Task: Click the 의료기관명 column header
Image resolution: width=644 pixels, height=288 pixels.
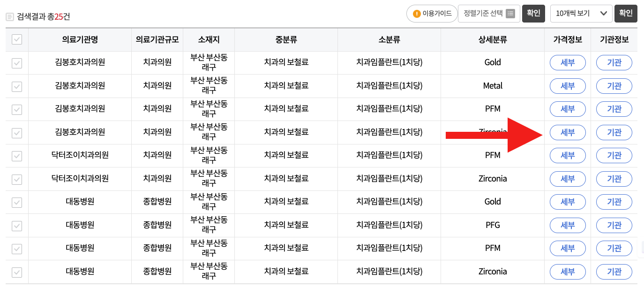Action: [80, 39]
